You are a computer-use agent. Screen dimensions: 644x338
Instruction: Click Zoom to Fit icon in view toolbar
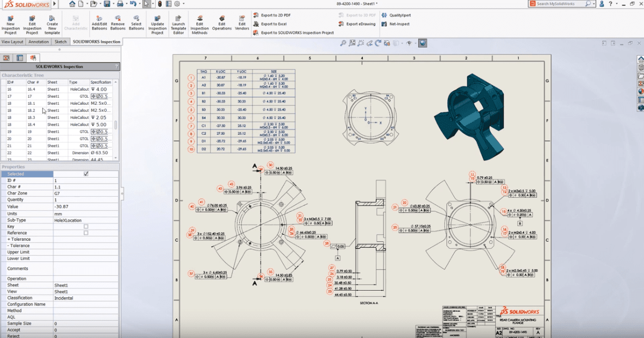pyautogui.click(x=343, y=43)
